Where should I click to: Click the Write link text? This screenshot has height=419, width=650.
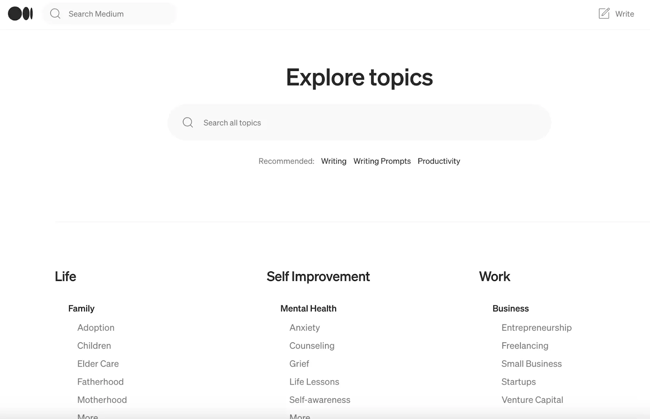click(625, 14)
